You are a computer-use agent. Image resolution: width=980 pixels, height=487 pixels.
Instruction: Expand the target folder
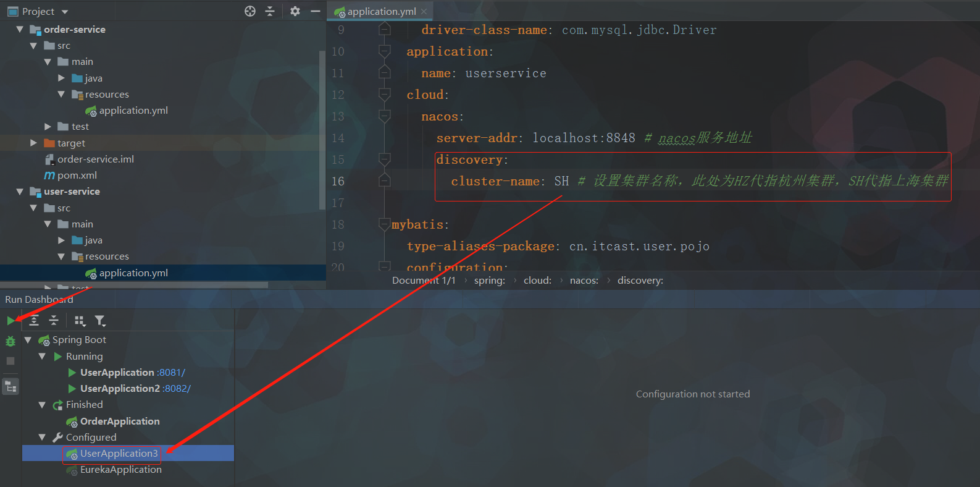[x=33, y=143]
